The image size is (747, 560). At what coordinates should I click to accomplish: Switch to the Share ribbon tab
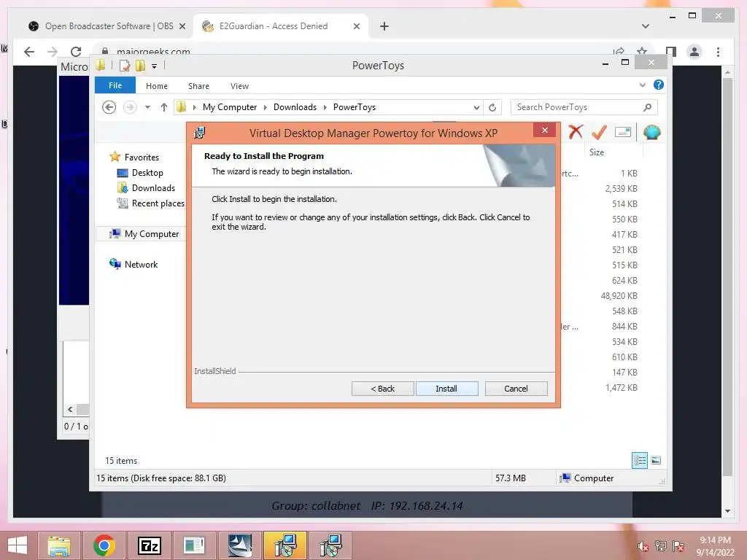click(198, 86)
